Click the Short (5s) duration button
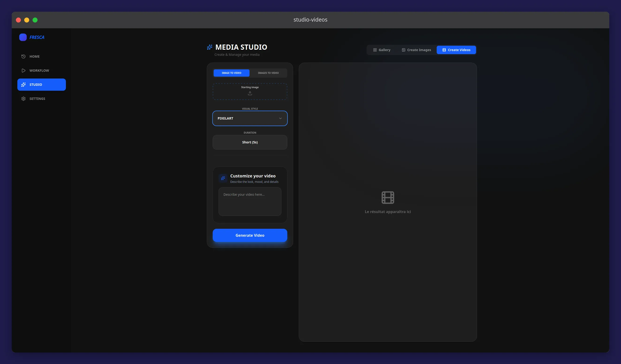Screen dimensions: 621x364 click(x=250, y=142)
